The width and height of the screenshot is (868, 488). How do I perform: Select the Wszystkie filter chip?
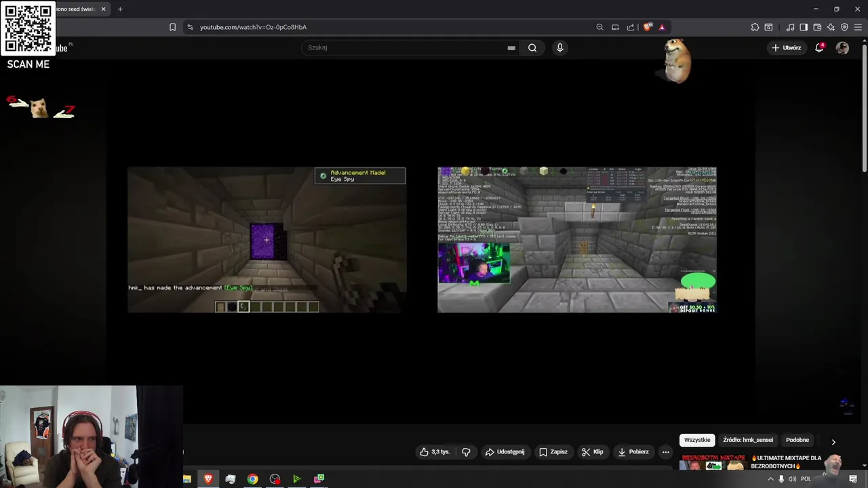coord(697,440)
